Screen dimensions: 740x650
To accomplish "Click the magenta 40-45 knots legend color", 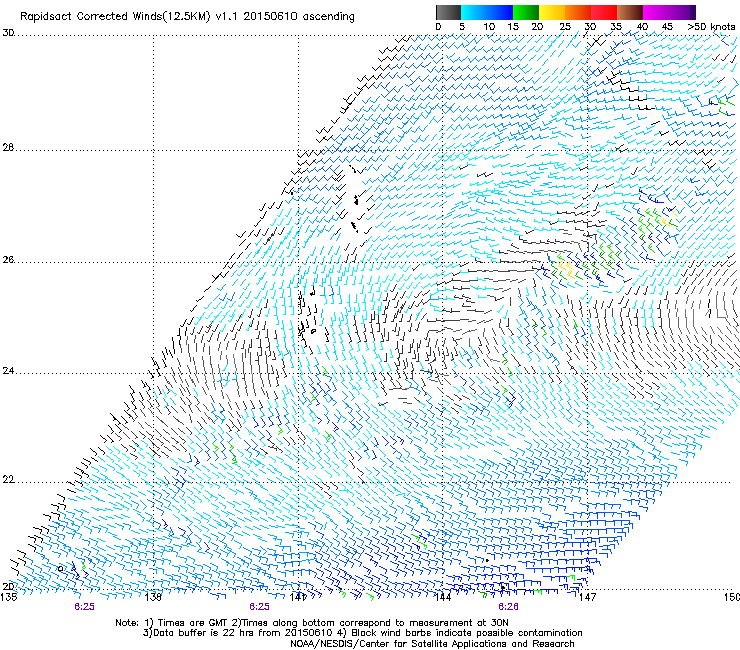I will click(x=656, y=12).
